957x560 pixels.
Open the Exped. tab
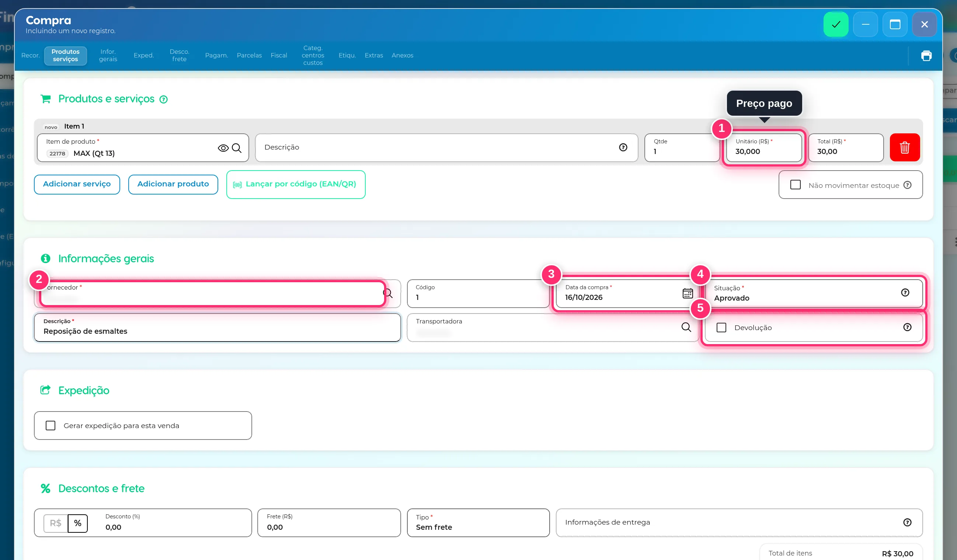[143, 55]
